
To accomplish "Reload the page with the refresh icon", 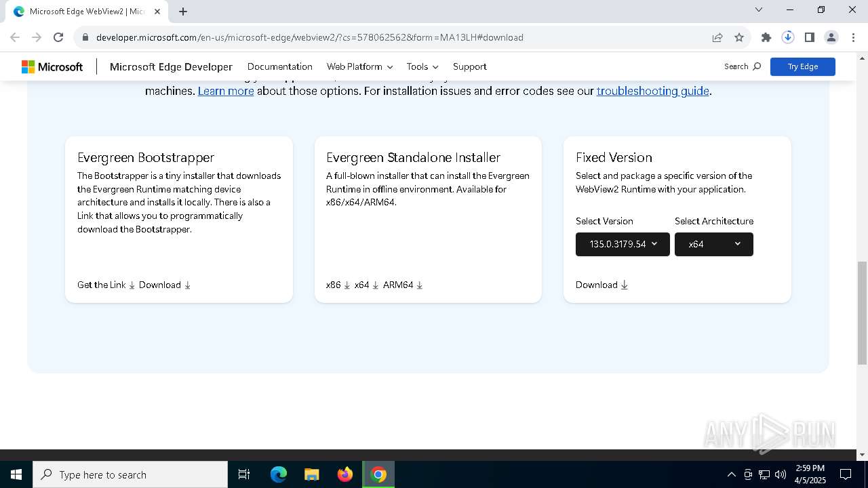I will pos(58,37).
